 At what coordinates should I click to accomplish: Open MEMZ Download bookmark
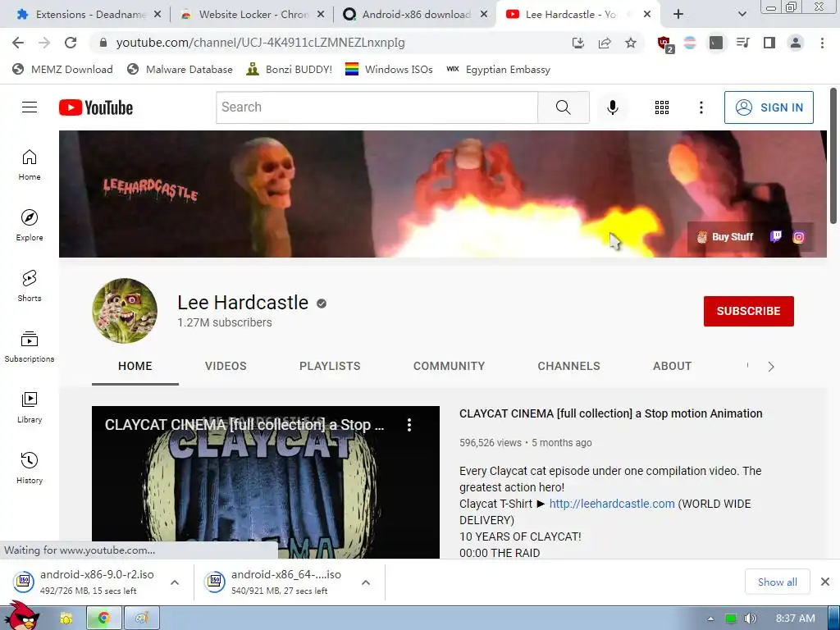[x=62, y=69]
